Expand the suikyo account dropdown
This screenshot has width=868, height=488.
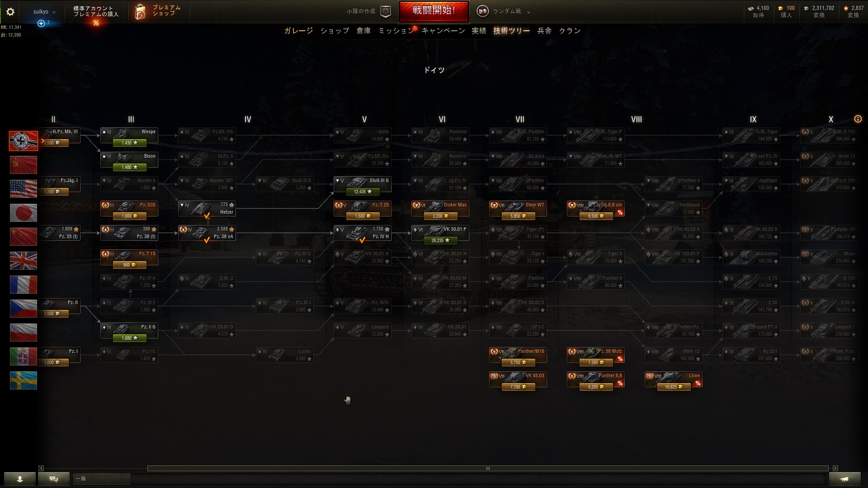tap(44, 12)
